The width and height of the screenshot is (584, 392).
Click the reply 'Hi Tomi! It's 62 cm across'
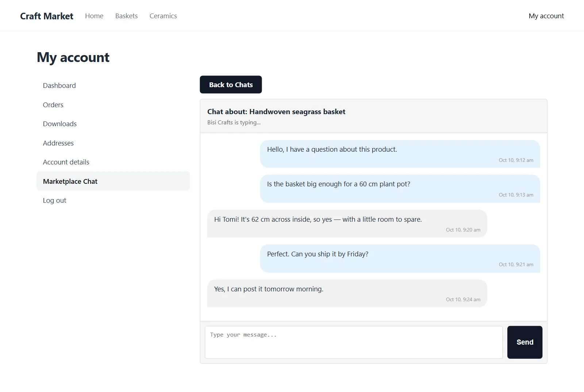click(347, 224)
